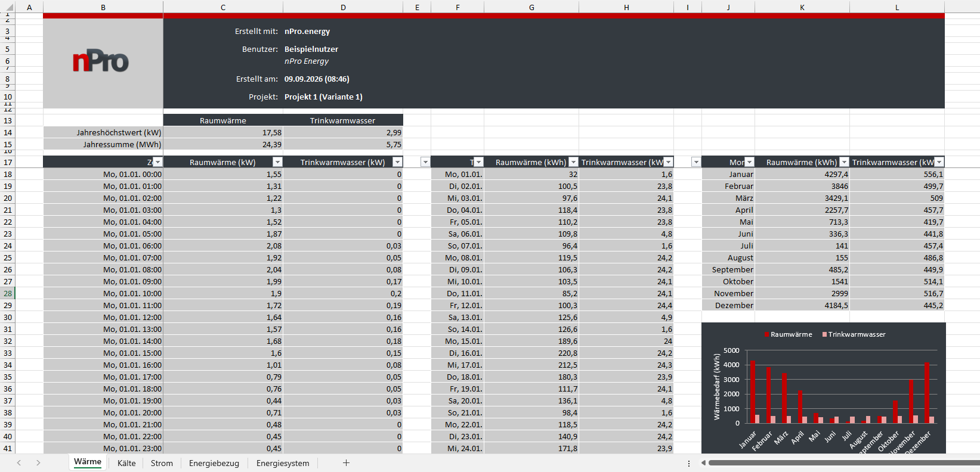Viewport: 980px width, 472px height.
Task: Go to the next sheet with the right arrow
Action: point(38,463)
